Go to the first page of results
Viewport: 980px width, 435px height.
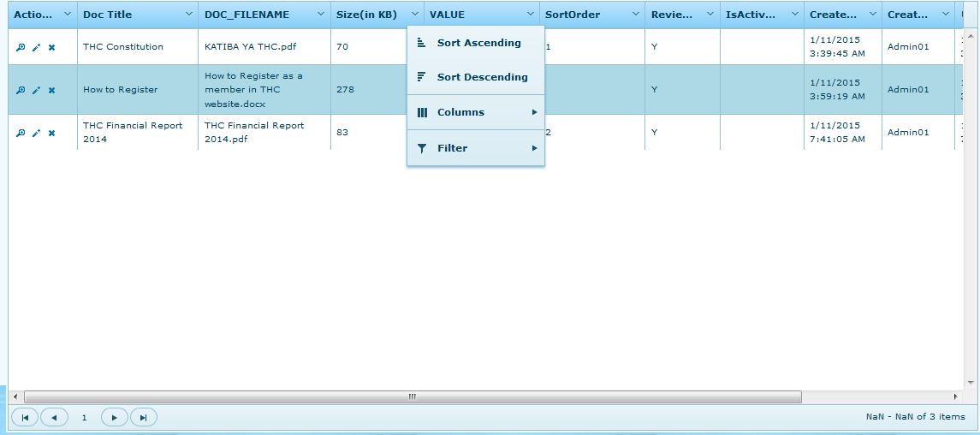(25, 418)
